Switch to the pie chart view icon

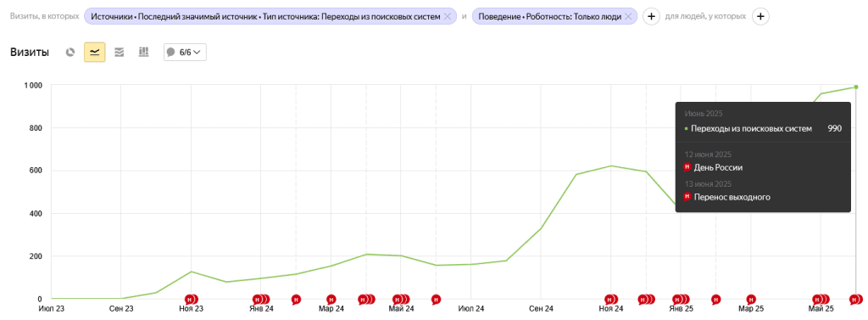[70, 52]
